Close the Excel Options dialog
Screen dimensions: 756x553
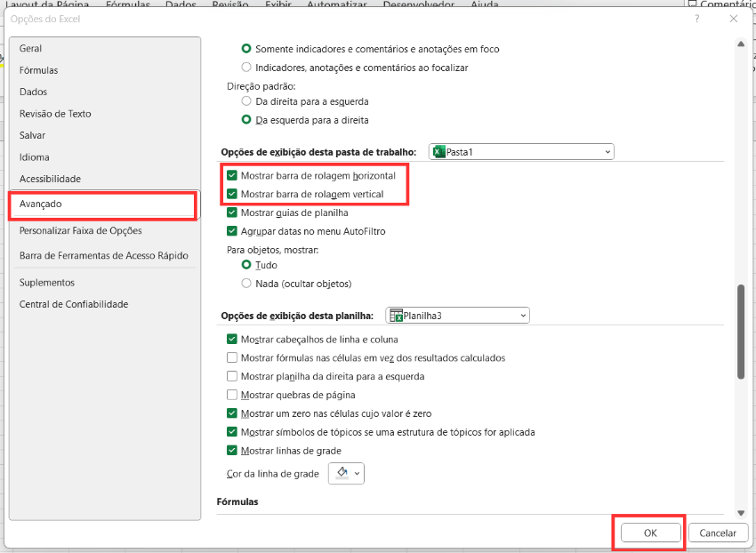(x=734, y=19)
